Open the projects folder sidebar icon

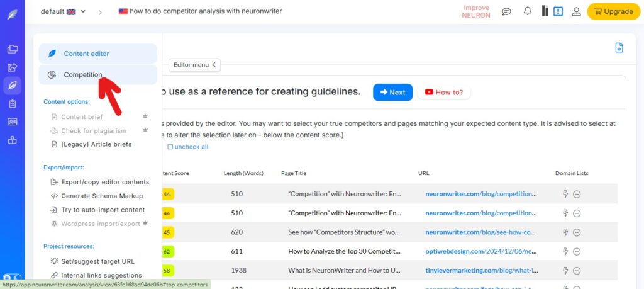click(x=13, y=49)
